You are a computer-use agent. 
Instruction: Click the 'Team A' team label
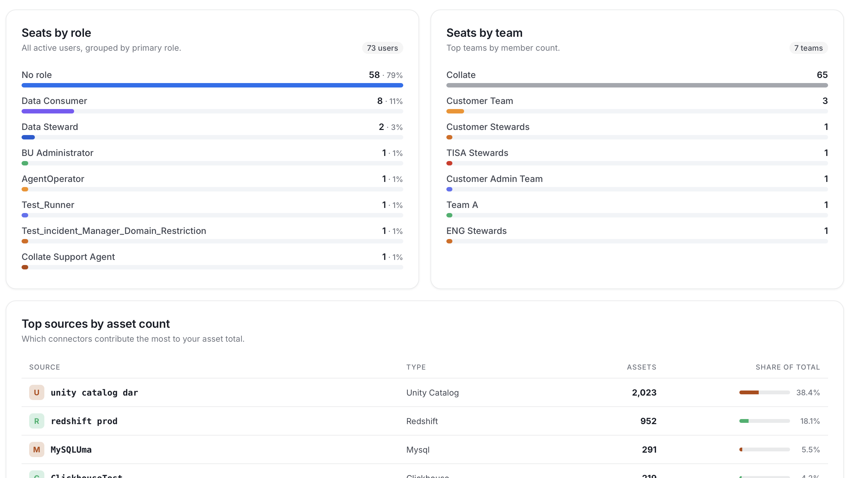[462, 205]
